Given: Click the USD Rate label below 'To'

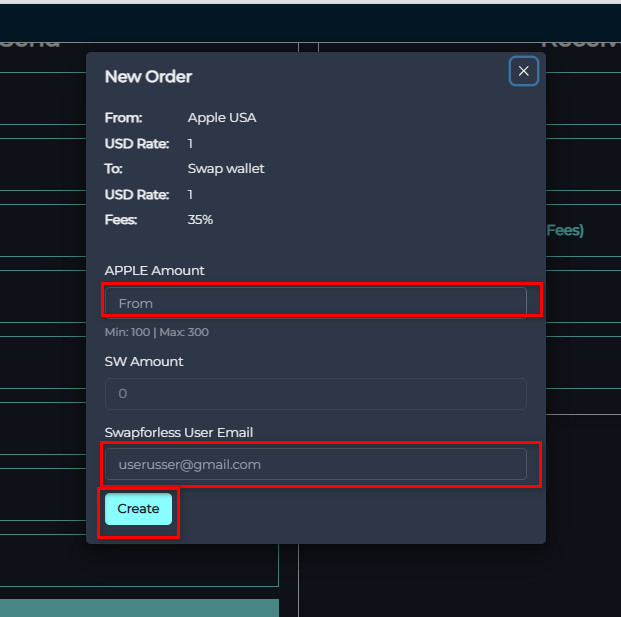Looking at the screenshot, I should 137,195.
